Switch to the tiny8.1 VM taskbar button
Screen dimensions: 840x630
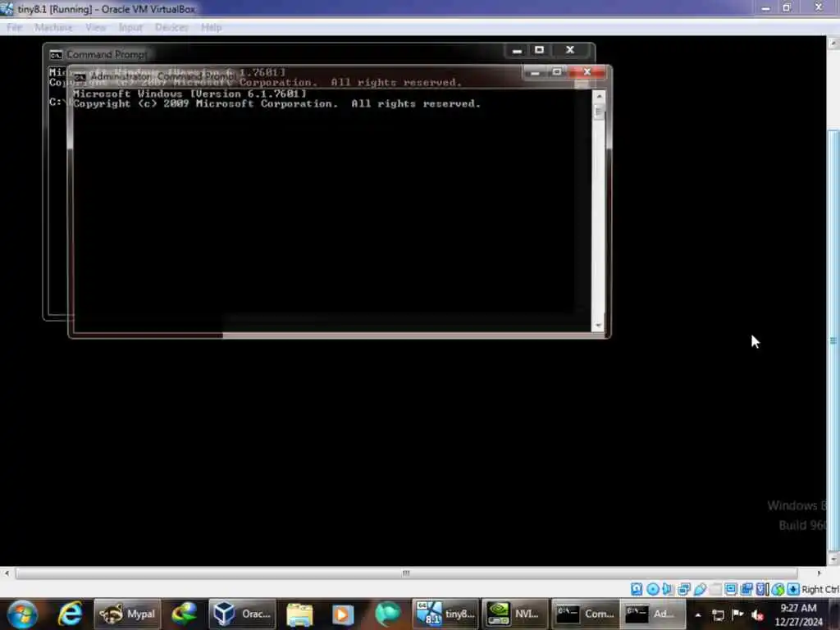click(x=445, y=614)
